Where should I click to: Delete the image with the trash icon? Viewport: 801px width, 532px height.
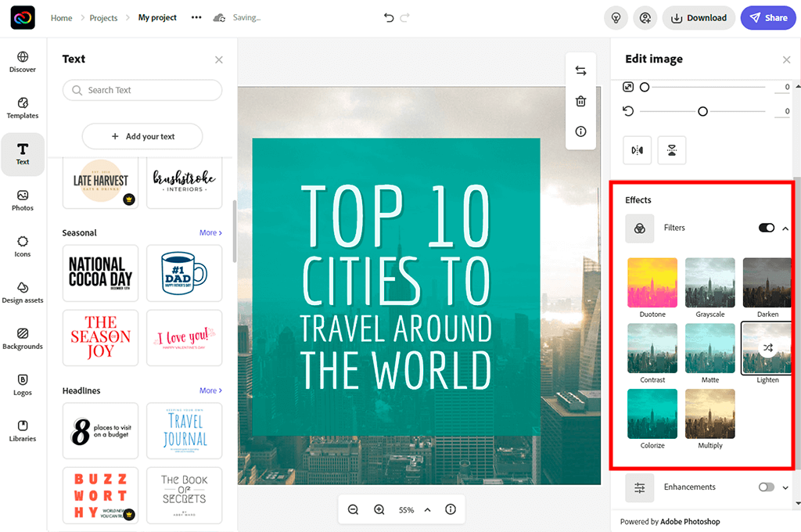click(x=581, y=101)
